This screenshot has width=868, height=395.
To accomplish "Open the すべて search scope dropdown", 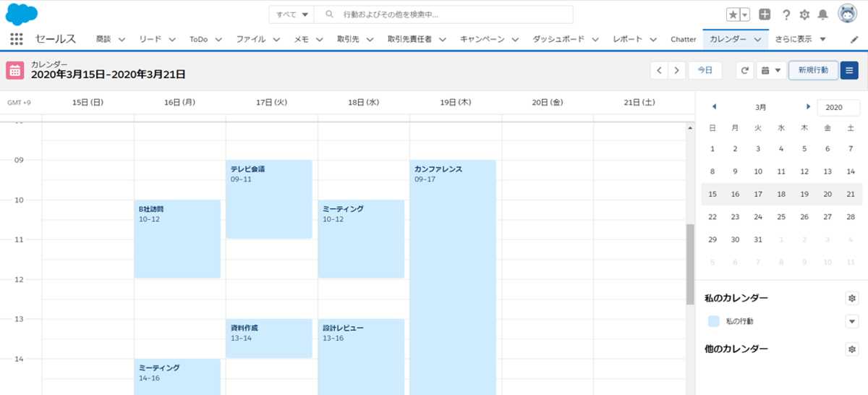I will click(x=292, y=14).
